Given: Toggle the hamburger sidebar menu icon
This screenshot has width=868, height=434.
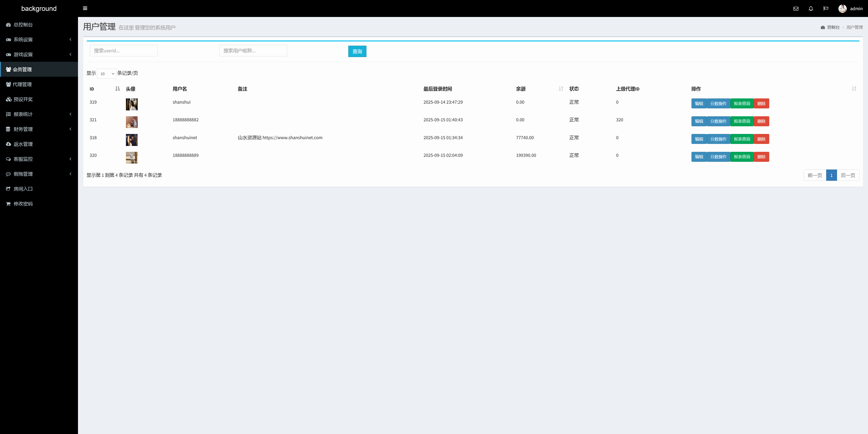Looking at the screenshot, I should 85,8.
